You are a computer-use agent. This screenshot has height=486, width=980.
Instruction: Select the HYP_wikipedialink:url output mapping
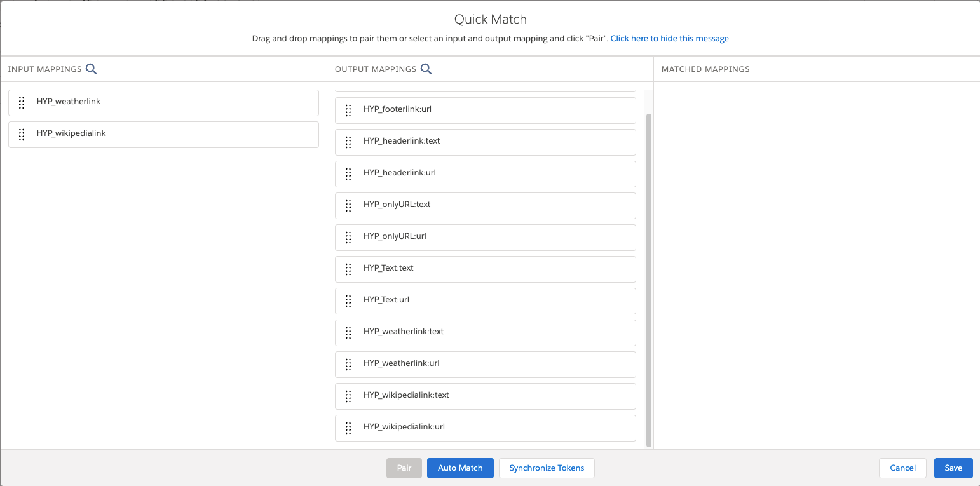(x=485, y=428)
